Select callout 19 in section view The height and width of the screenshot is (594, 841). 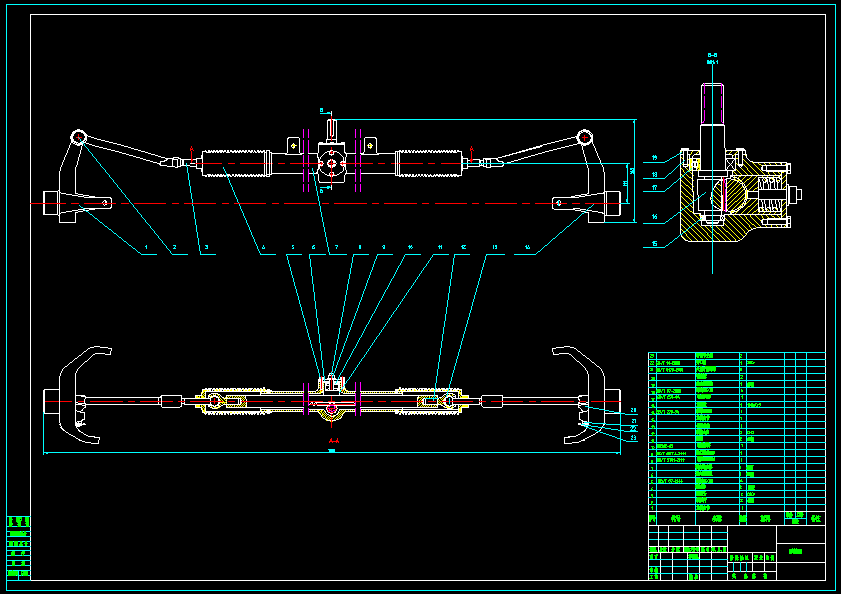coord(654,158)
